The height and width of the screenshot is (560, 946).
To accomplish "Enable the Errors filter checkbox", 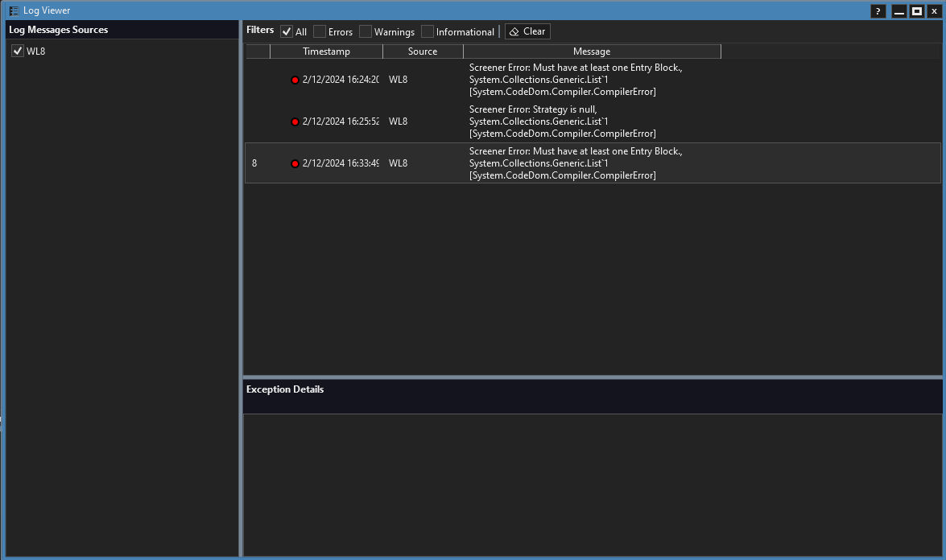I will tap(320, 31).
